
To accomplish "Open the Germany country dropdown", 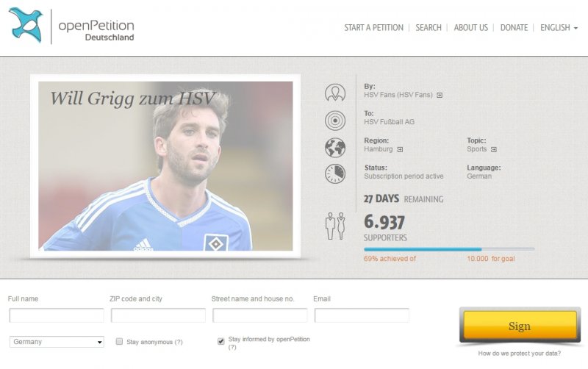I will [57, 342].
